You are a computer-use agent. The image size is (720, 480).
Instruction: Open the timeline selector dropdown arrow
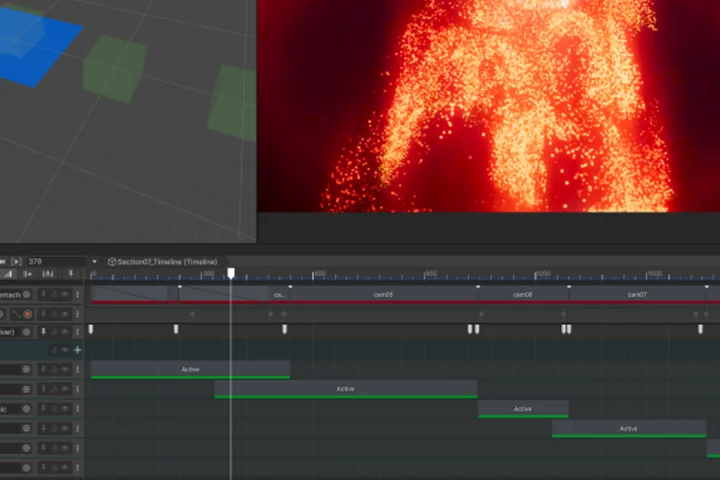pos(94,262)
